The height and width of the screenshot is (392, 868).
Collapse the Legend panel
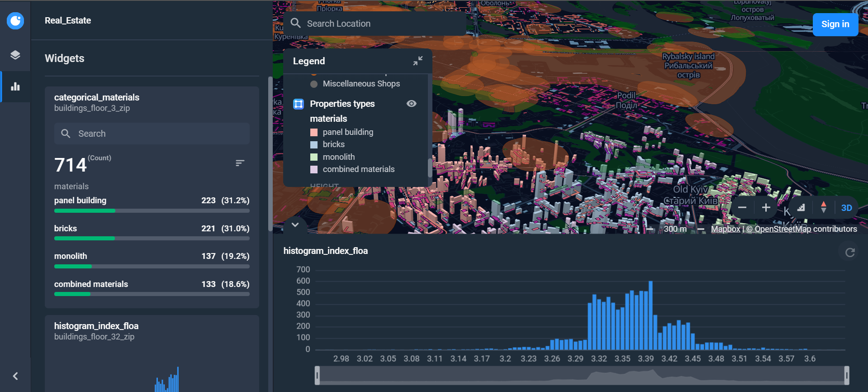coord(417,61)
